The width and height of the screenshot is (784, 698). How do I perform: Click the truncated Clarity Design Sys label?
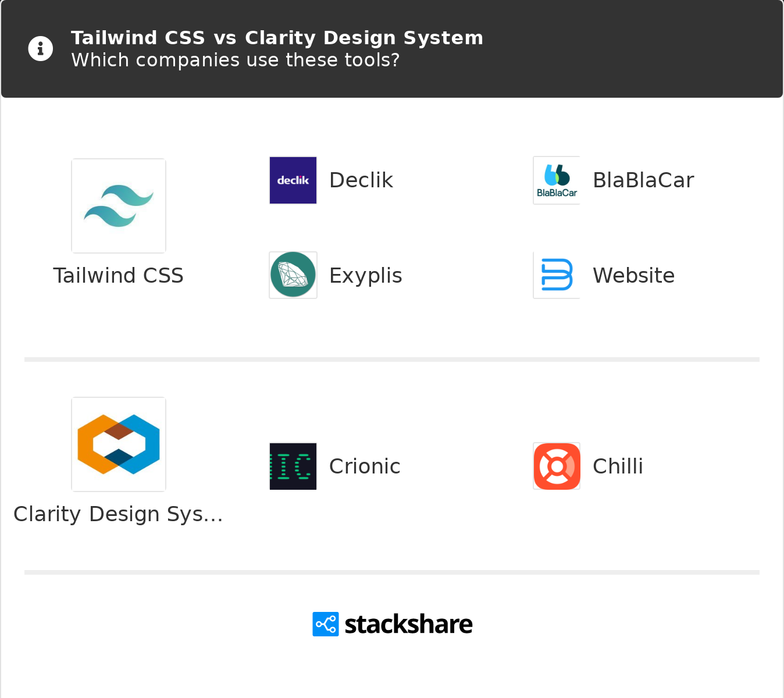coord(118,514)
